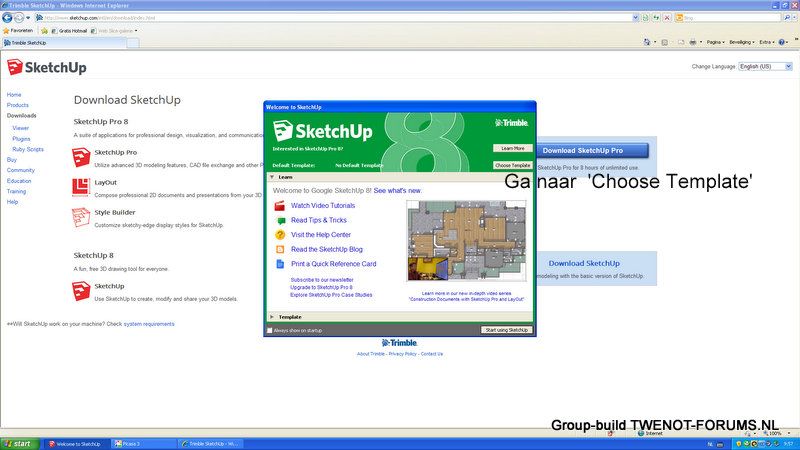800x450 pixels.
Task: Open the recent pages dropdown beside Forward
Action: click(x=28, y=18)
